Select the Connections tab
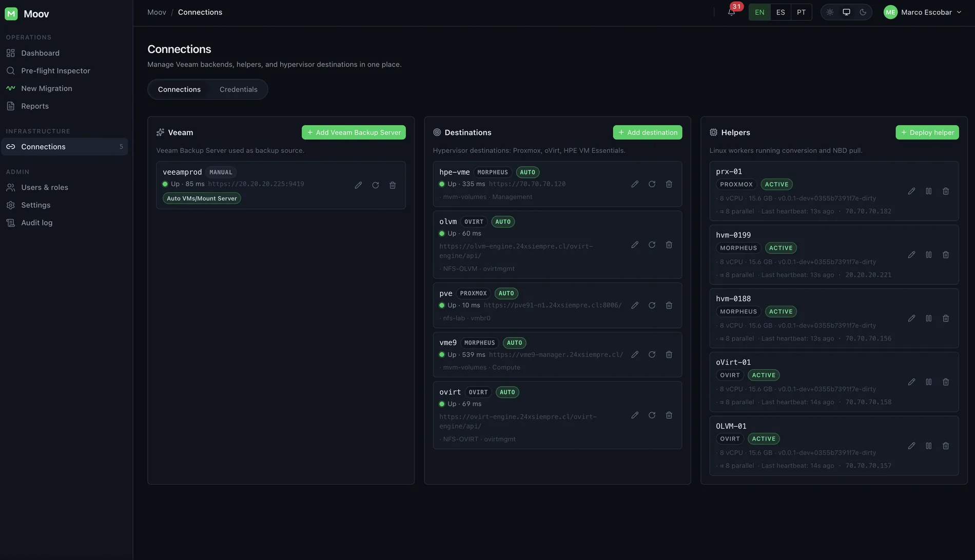Image resolution: width=975 pixels, height=560 pixels. (179, 89)
